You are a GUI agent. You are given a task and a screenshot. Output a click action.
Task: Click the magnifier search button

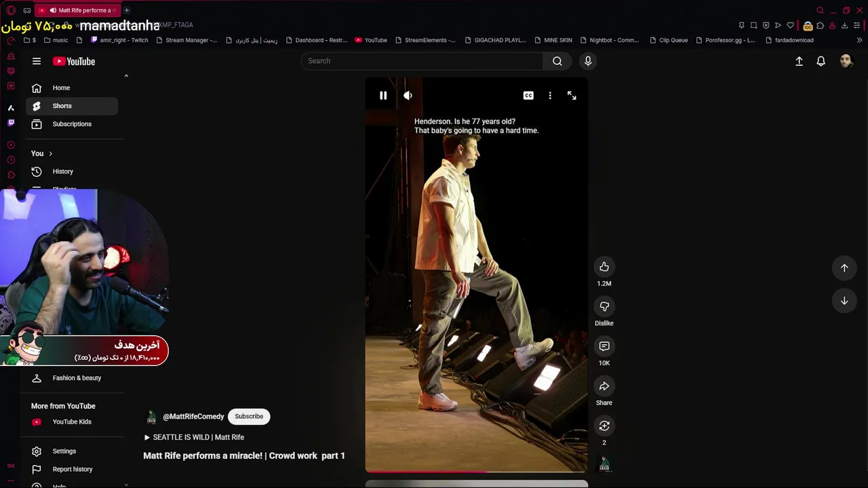point(557,61)
